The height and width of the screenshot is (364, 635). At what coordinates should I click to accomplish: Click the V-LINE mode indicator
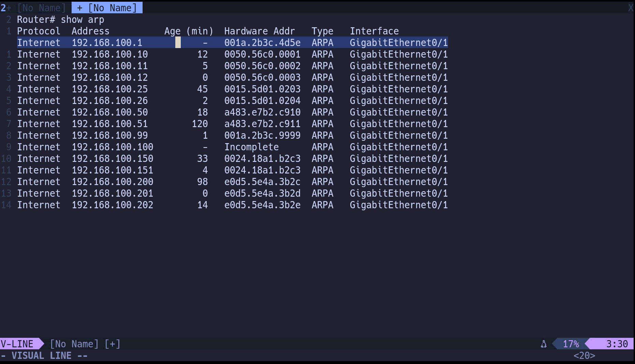point(17,344)
